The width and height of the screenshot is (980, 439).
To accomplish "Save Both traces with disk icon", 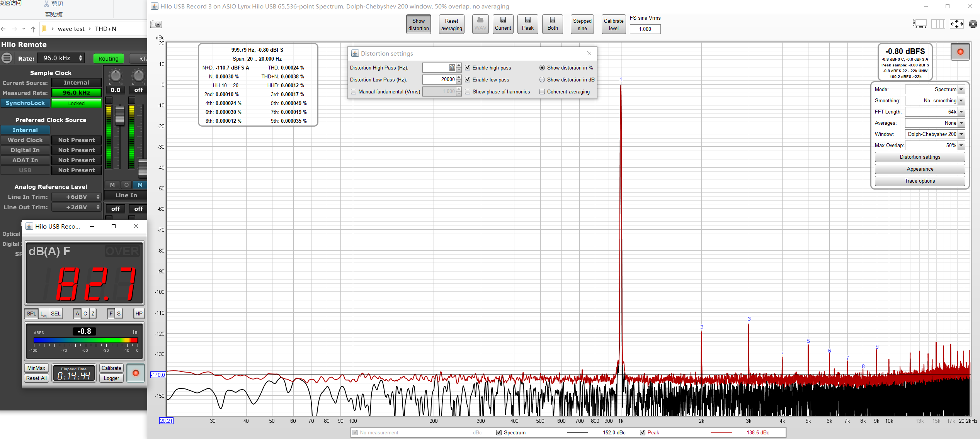I will 552,24.
